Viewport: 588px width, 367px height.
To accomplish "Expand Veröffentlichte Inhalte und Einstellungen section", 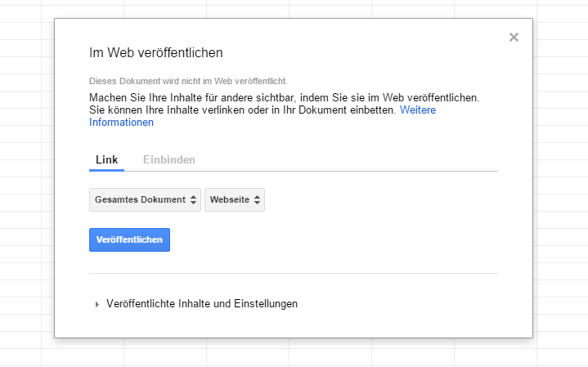I will tap(201, 303).
